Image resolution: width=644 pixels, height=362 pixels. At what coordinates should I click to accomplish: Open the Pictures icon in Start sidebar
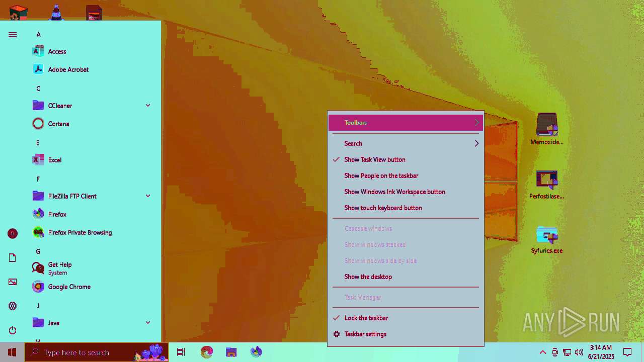click(13, 282)
